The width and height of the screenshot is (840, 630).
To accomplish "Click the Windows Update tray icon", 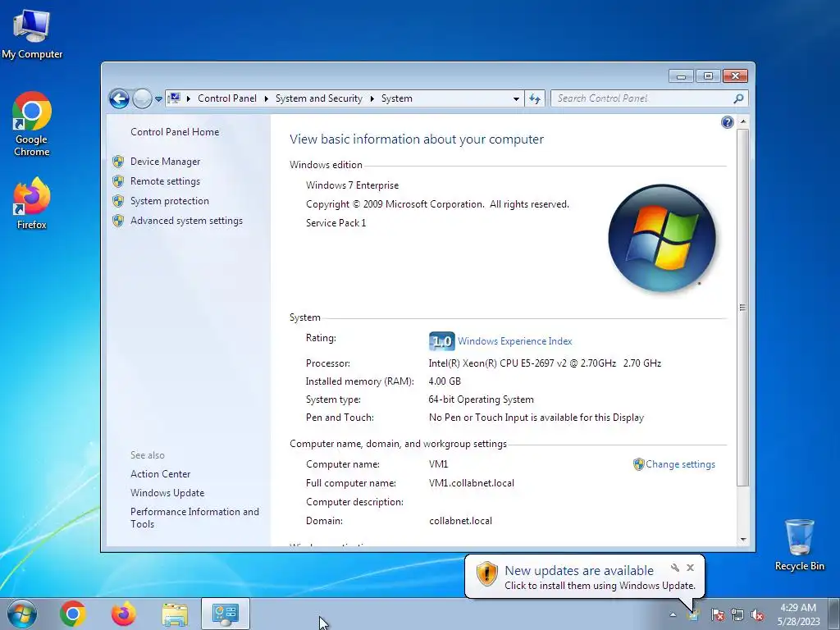I will (x=693, y=615).
